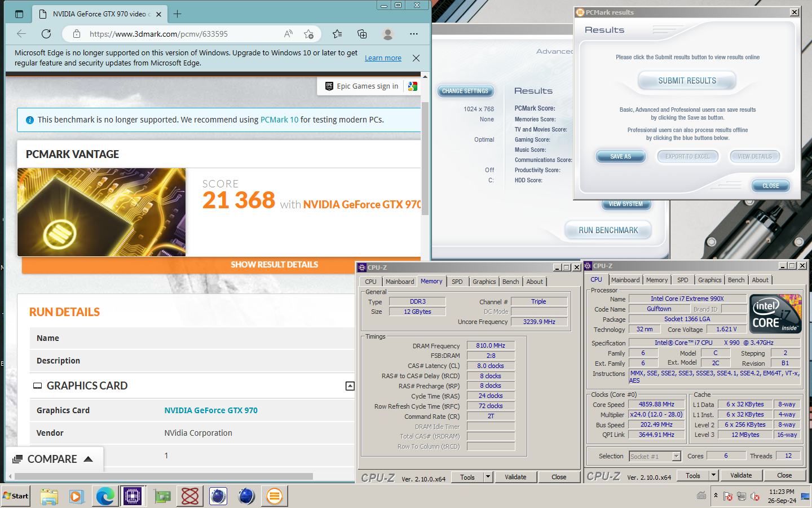Open Graphics tab in right CPU-Z window
This screenshot has height=508, width=812.
click(x=709, y=280)
